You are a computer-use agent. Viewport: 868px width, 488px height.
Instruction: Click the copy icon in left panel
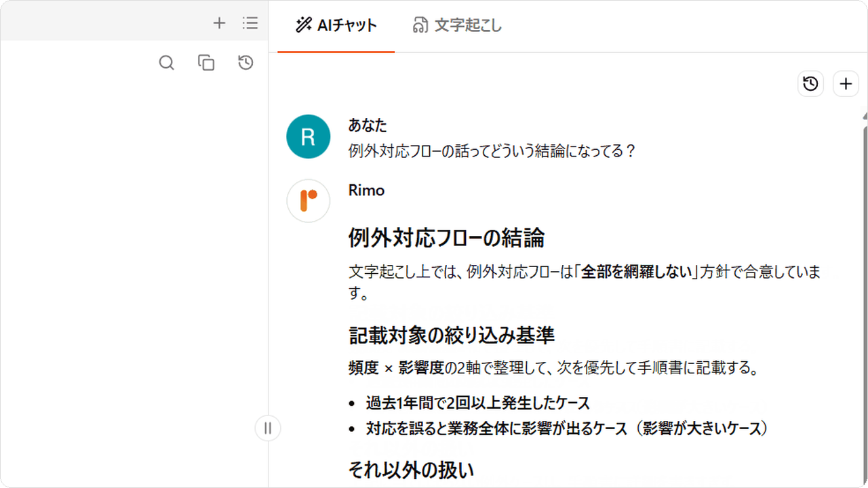coord(206,63)
